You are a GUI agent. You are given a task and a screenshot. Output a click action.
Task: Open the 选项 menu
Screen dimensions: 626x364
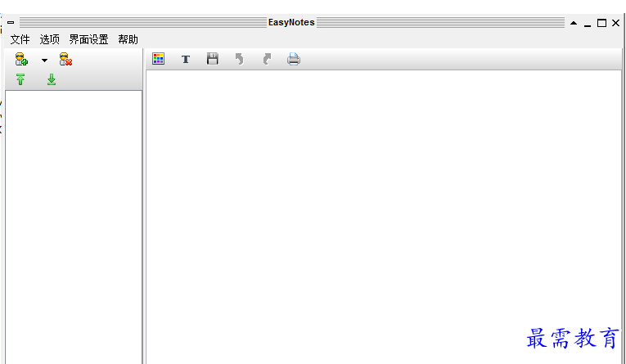click(49, 39)
